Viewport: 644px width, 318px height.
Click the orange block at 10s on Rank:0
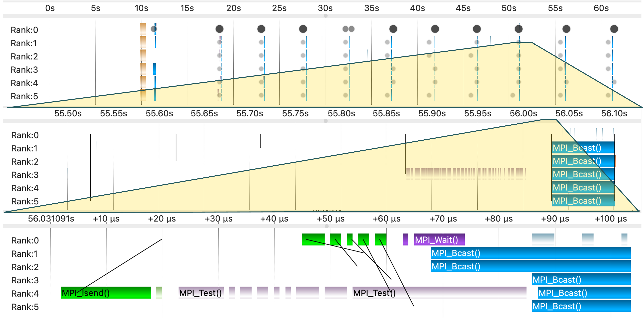(x=143, y=29)
